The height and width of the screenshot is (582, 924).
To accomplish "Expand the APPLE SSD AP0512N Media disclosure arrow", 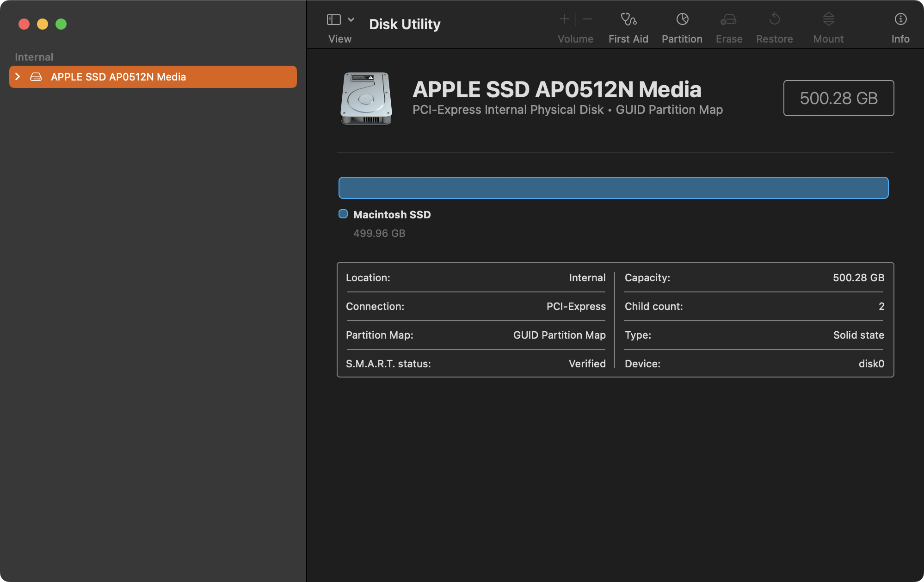I will 18,77.
